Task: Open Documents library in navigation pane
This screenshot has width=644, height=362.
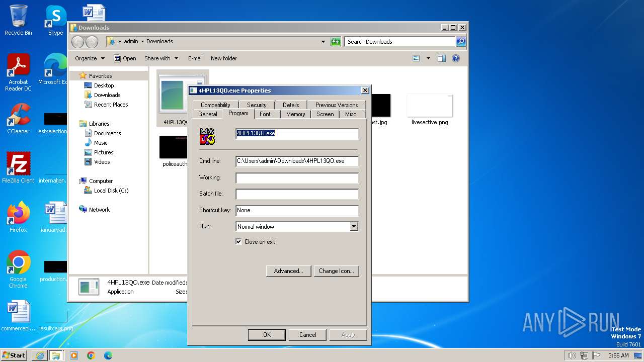Action: [x=107, y=133]
